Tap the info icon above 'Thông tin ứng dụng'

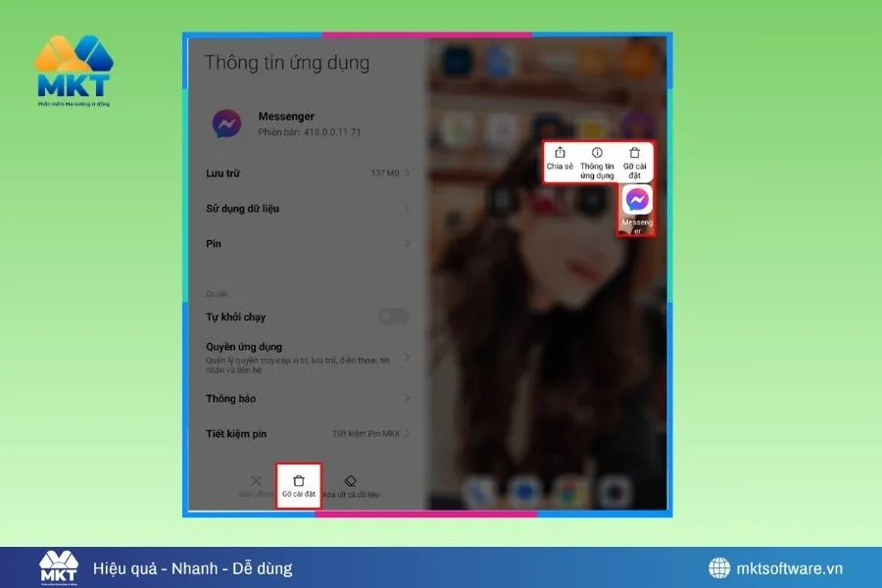[598, 153]
